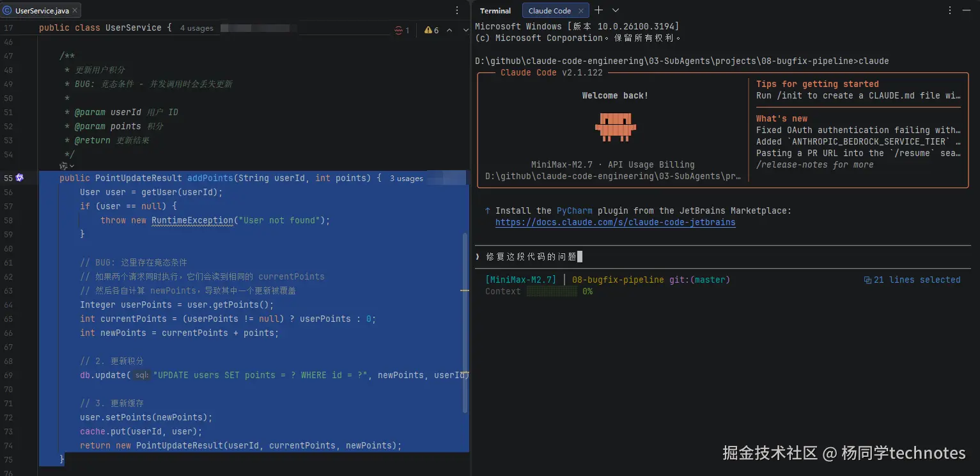The width and height of the screenshot is (980, 476).
Task: Close the Claude Code terminal tab
Action: pos(580,11)
